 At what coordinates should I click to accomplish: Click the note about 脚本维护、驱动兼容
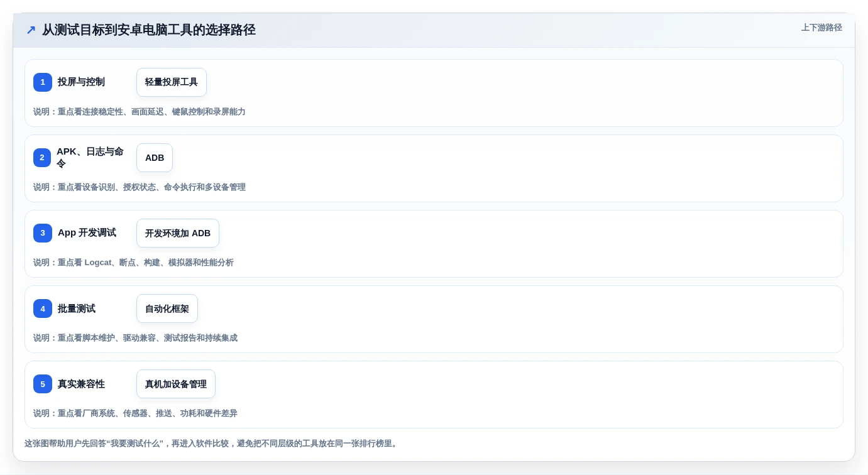click(x=135, y=338)
